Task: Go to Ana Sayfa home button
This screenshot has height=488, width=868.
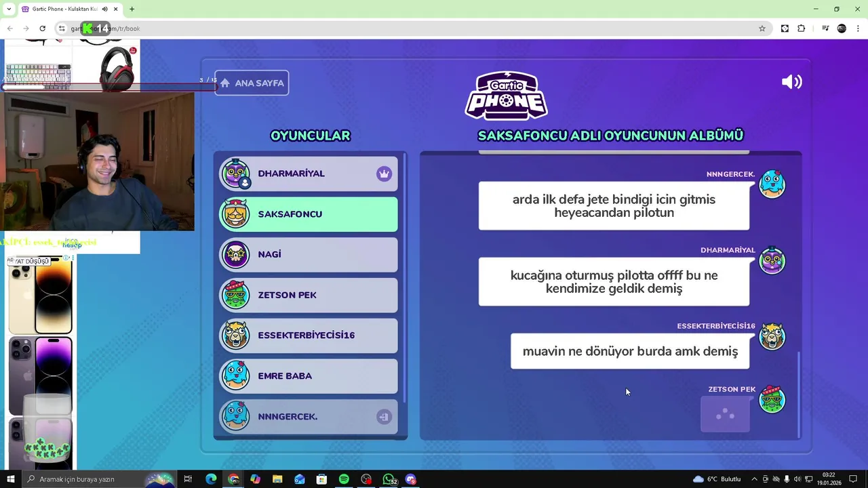Action: pyautogui.click(x=252, y=83)
